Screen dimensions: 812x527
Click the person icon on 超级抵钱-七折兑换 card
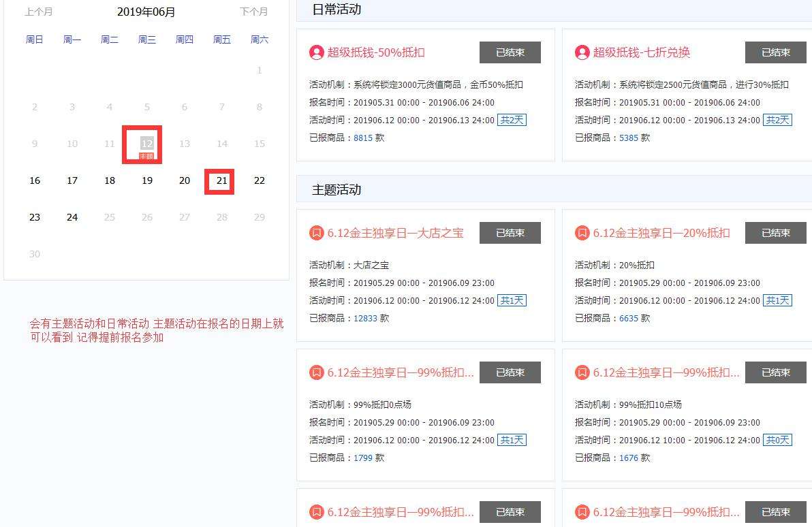(581, 52)
